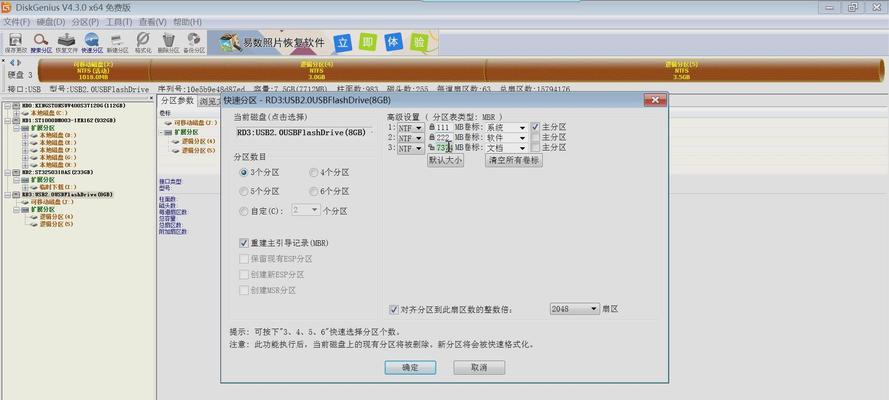Click the 新建分区 (New partition) toolbar icon
Viewport: 889px width, 400px height.
point(117,40)
